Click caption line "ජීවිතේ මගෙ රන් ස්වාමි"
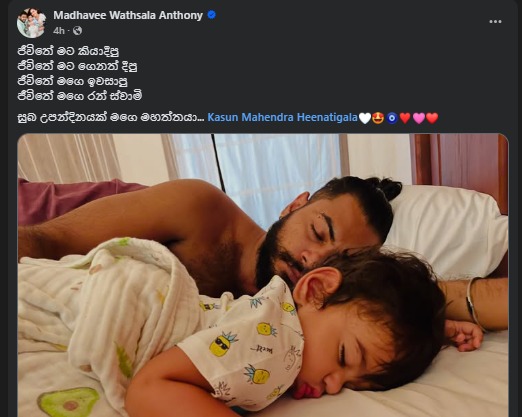The height and width of the screenshot is (417, 522). click(80, 96)
